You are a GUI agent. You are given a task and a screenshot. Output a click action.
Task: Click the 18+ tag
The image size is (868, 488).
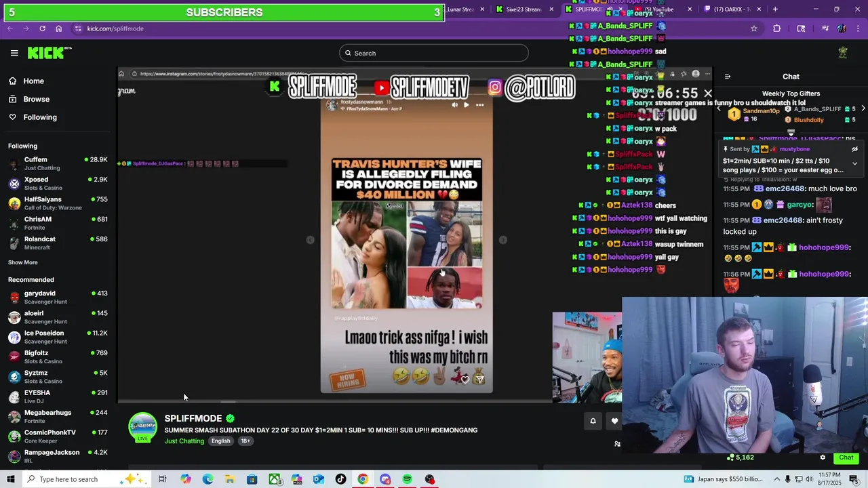point(245,441)
